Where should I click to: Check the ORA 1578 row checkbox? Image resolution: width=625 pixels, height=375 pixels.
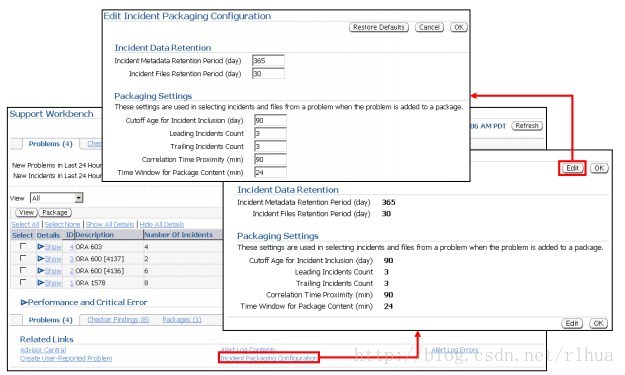[23, 282]
